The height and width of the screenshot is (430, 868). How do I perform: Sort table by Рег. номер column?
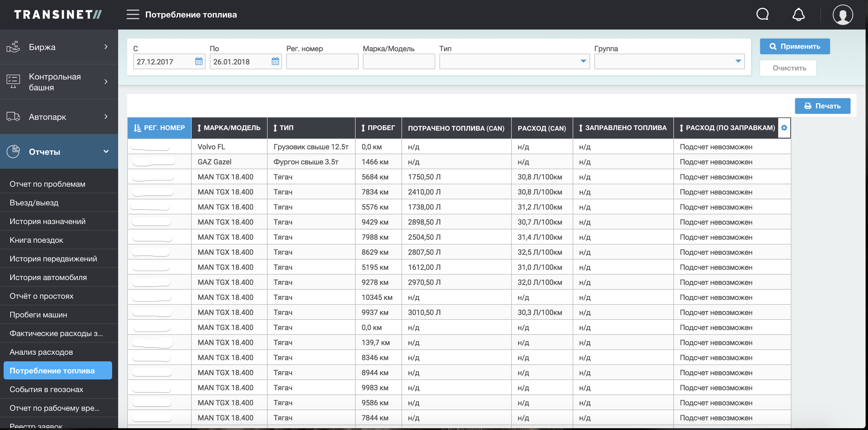click(x=159, y=128)
